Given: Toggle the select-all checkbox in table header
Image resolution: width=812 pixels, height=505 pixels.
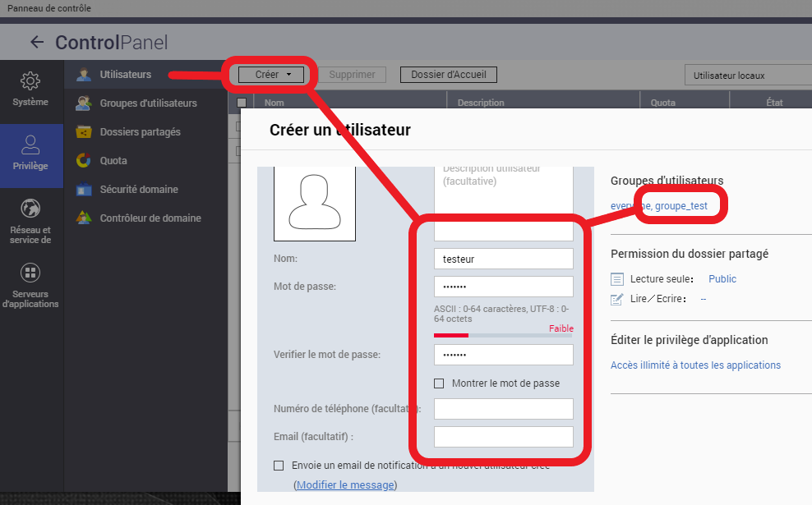Looking at the screenshot, I should pyautogui.click(x=242, y=103).
